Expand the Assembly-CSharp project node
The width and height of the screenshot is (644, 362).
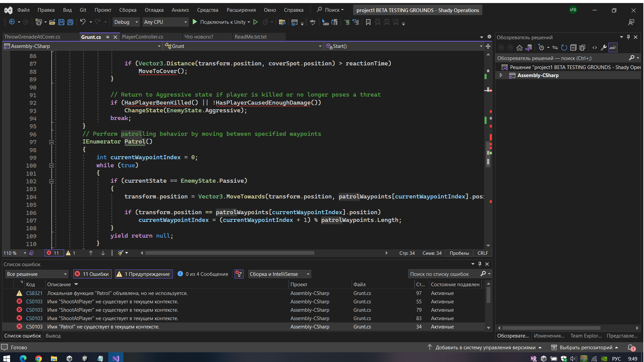[x=501, y=75]
